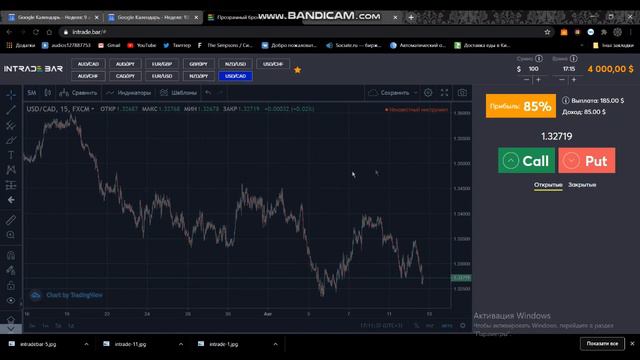
Task: Select the pitchfork drawing tool
Action: pyautogui.click(x=11, y=125)
